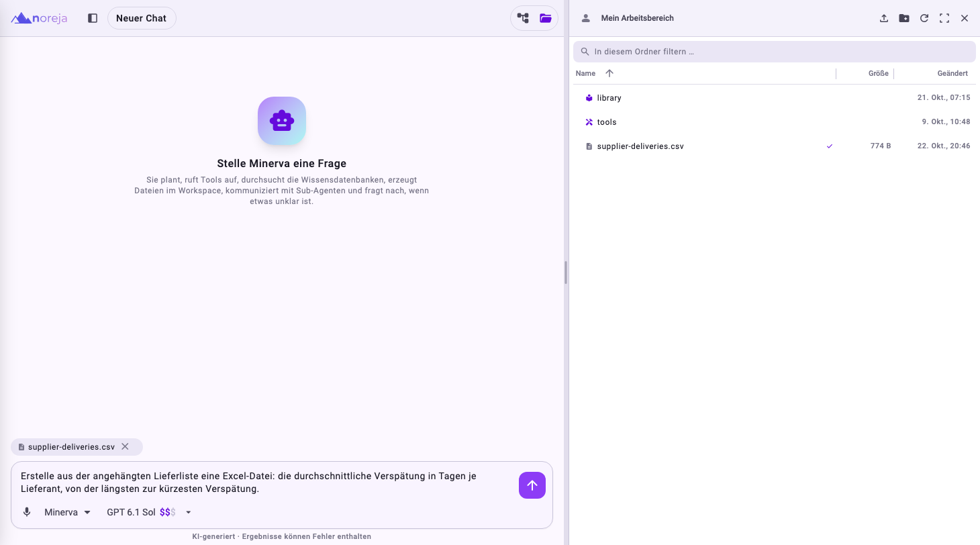Screen dimensions: 980x545
Task: Click Stelle Minerva eine Frage heading
Action: 282,163
